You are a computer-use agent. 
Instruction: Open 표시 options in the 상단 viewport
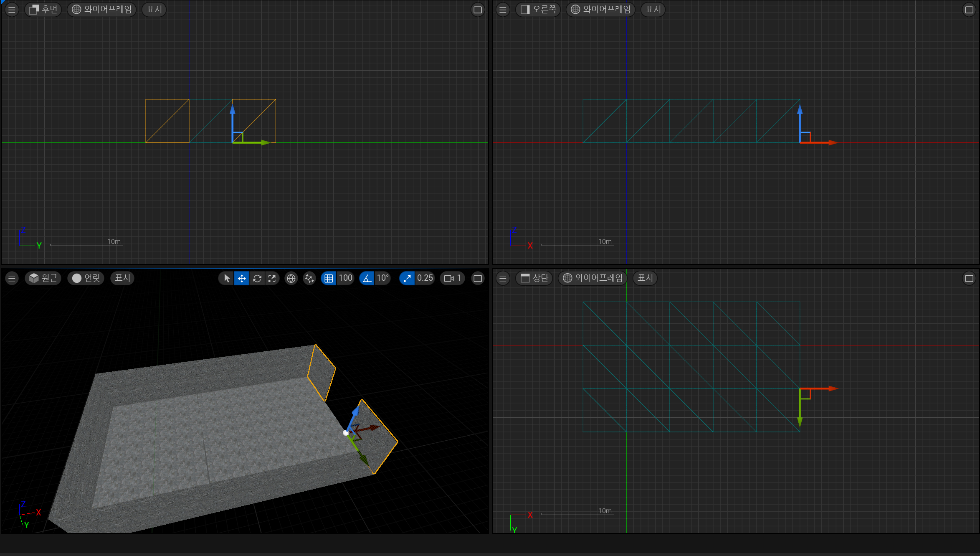click(645, 278)
